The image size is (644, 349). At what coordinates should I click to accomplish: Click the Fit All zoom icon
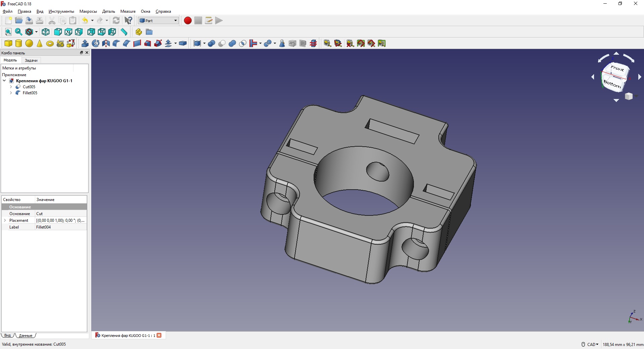[x=8, y=32]
